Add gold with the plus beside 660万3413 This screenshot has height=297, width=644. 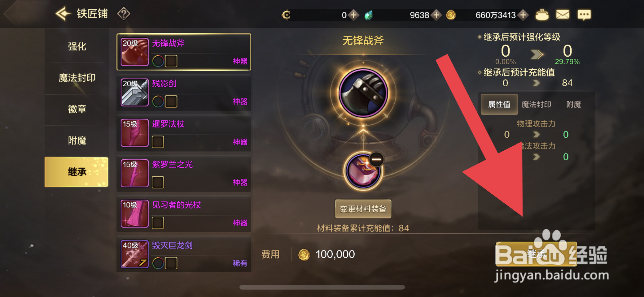pyautogui.click(x=523, y=15)
